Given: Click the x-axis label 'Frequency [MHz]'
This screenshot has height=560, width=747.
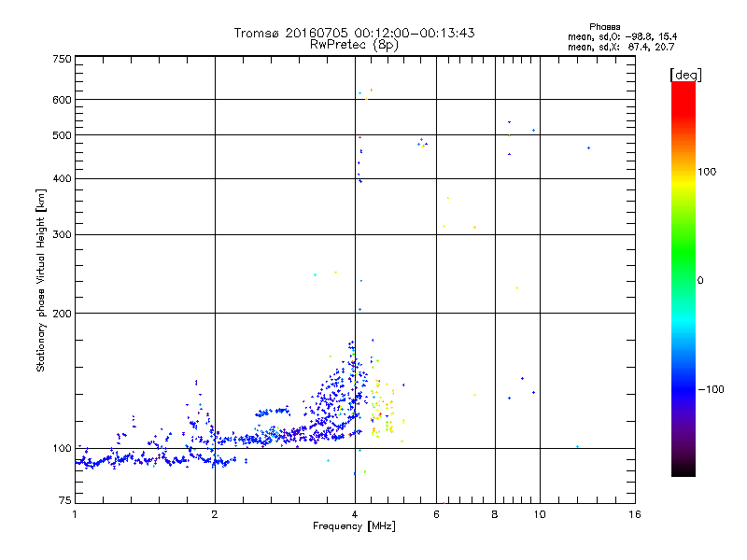Looking at the screenshot, I should click(354, 526).
